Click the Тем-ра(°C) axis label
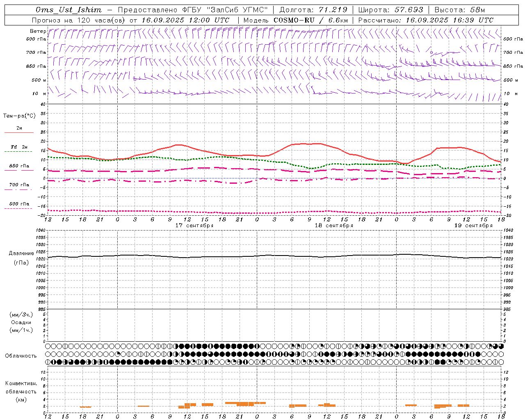Image resolution: width=525 pixels, height=420 pixels. (19, 116)
